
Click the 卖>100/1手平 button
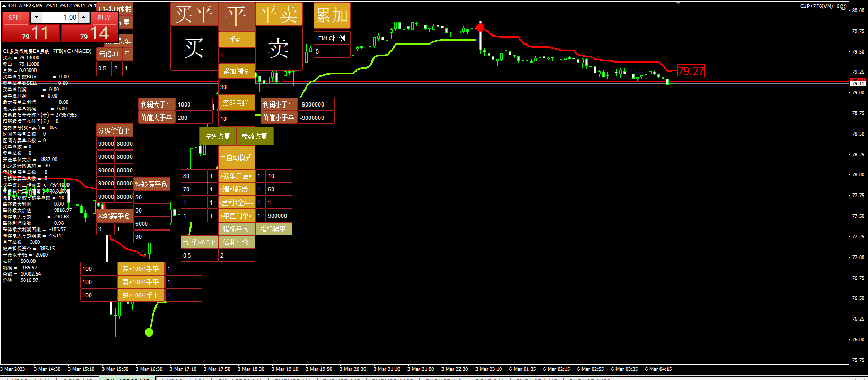pos(141,282)
